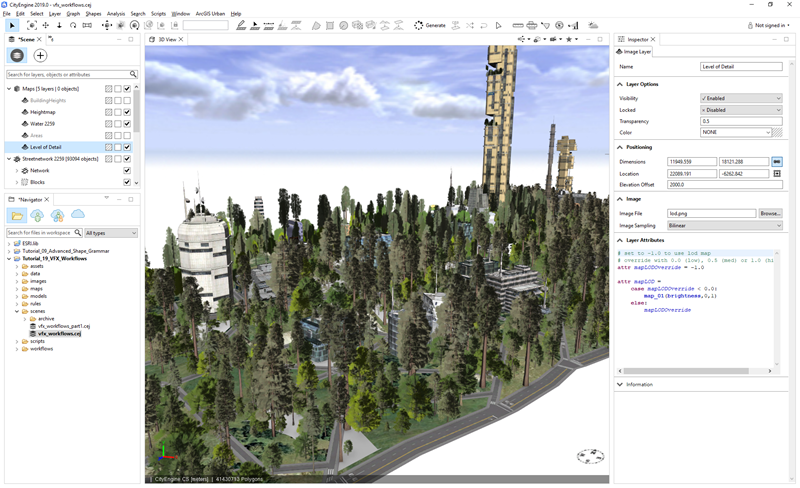Open the All types filter dropdown
The image size is (800, 488).
tap(111, 233)
